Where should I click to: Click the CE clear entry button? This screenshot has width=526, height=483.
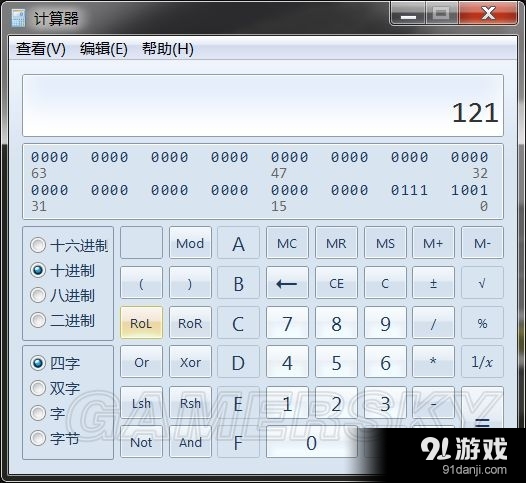pyautogui.click(x=336, y=283)
